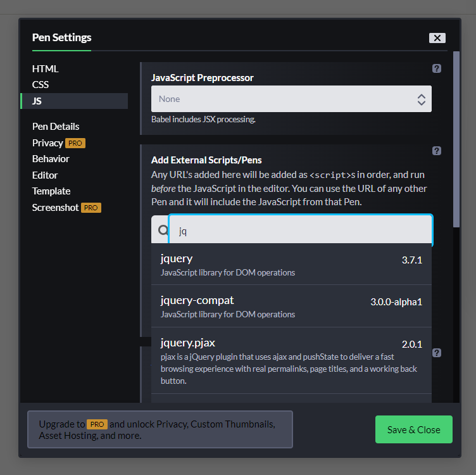The width and height of the screenshot is (476, 475).
Task: Focus the external script search field
Action: coord(301,230)
